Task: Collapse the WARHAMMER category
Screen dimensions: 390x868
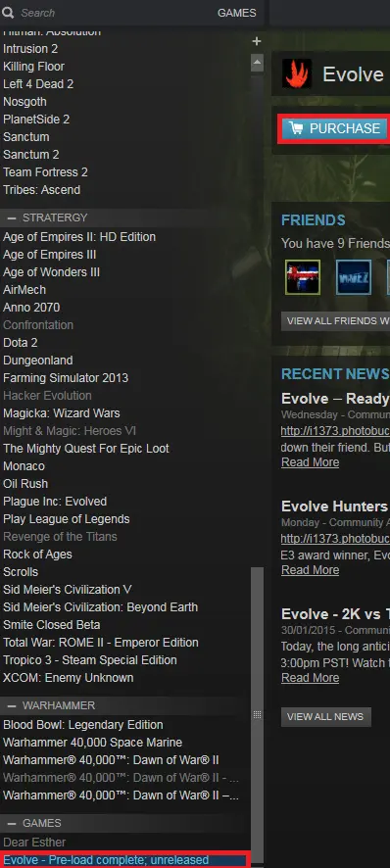Action: (11, 705)
